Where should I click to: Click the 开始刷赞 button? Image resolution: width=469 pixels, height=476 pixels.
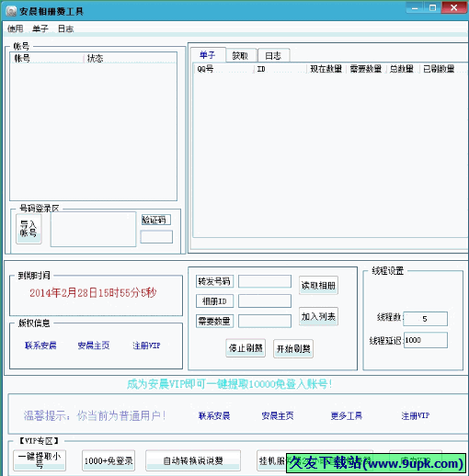point(293,348)
